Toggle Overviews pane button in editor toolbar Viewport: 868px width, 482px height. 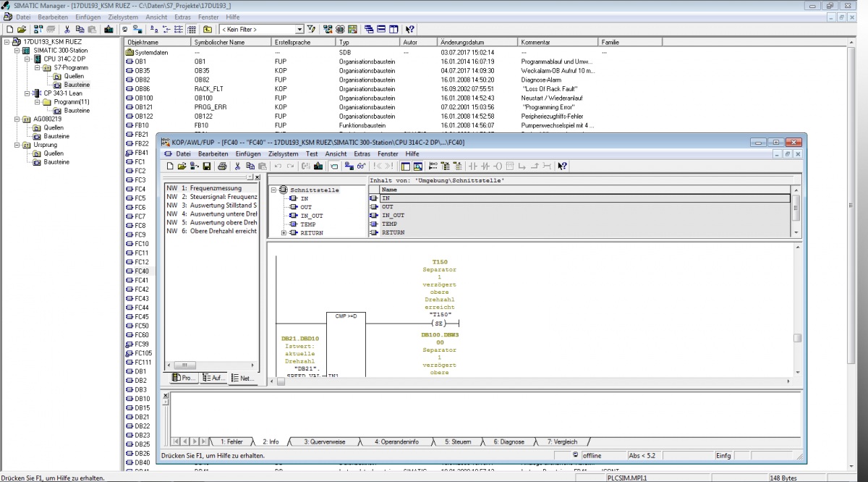tap(407, 166)
